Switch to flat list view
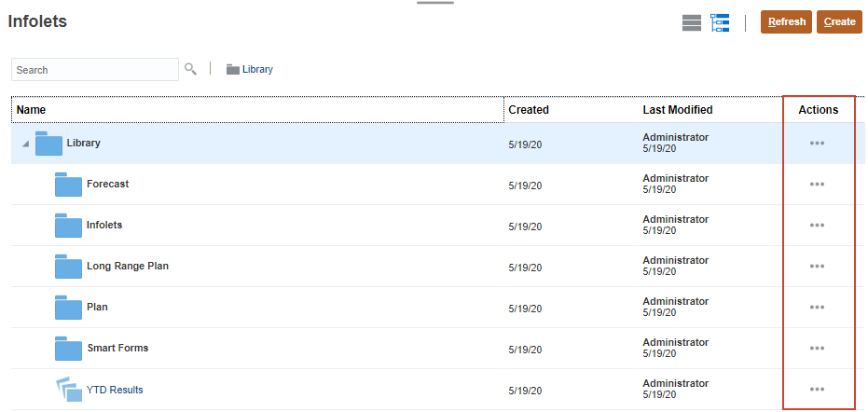The width and height of the screenshot is (868, 412). [691, 23]
